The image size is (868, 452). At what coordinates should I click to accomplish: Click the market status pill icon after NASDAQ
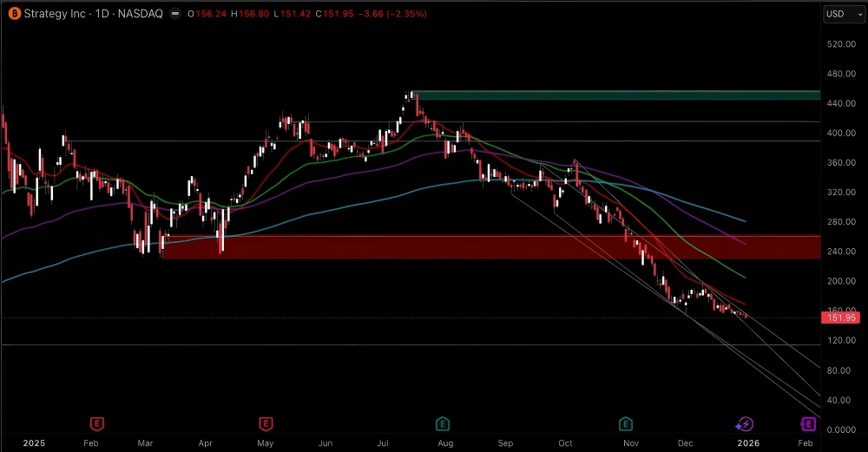pos(176,14)
